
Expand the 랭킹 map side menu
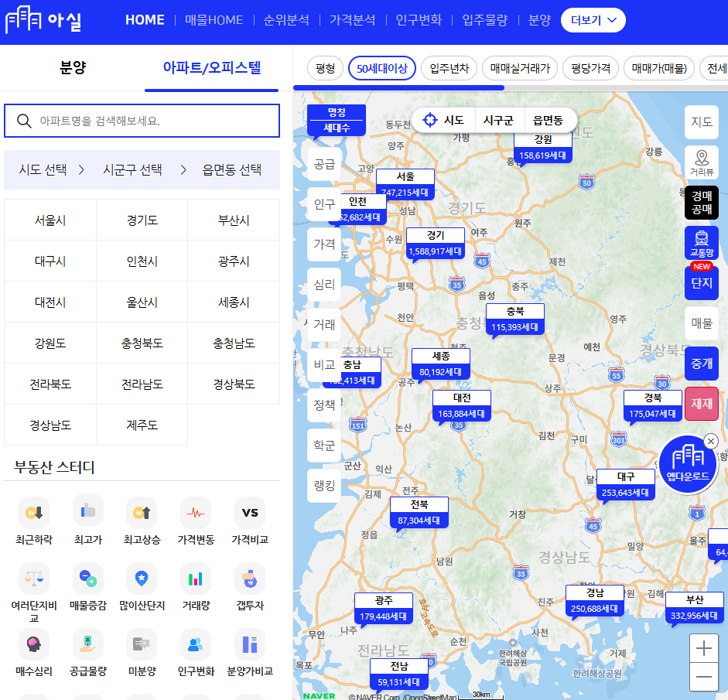pyautogui.click(x=324, y=486)
